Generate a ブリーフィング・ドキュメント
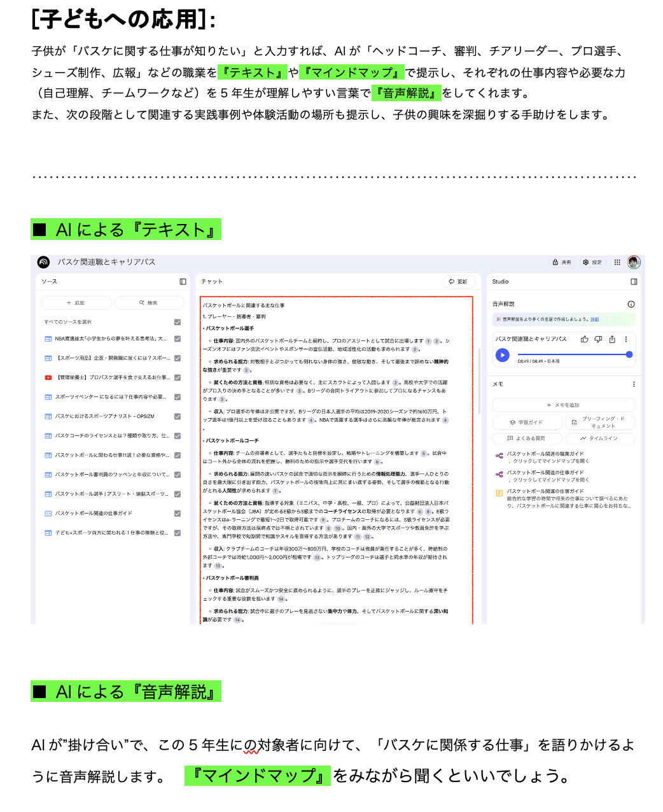The width and height of the screenshot is (663, 812). point(600,423)
